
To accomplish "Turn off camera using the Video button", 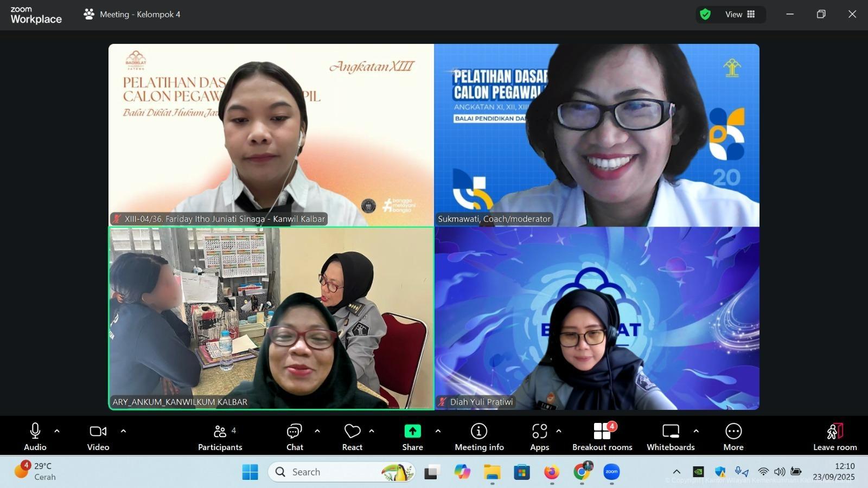I will click(98, 435).
